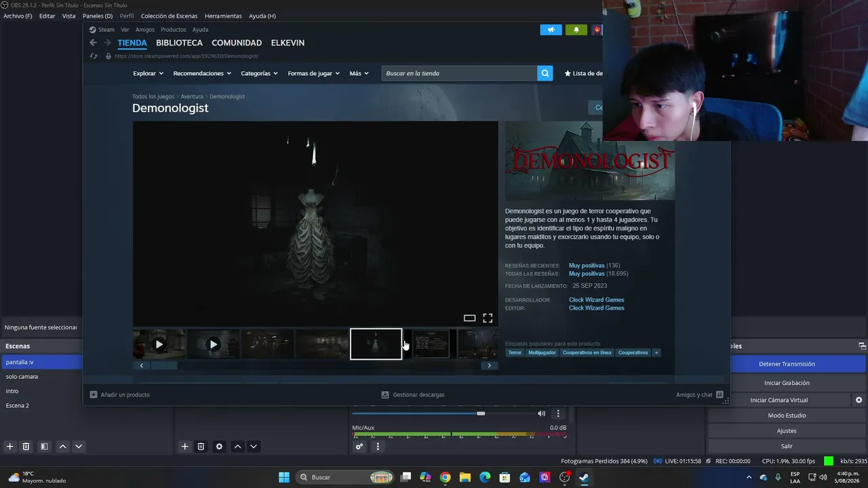This screenshot has width=868, height=488.
Task: Click Detener Transmisión button
Action: [787, 364]
